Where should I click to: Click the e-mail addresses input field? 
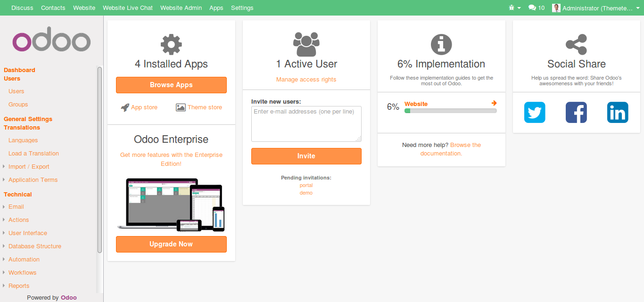tap(306, 123)
